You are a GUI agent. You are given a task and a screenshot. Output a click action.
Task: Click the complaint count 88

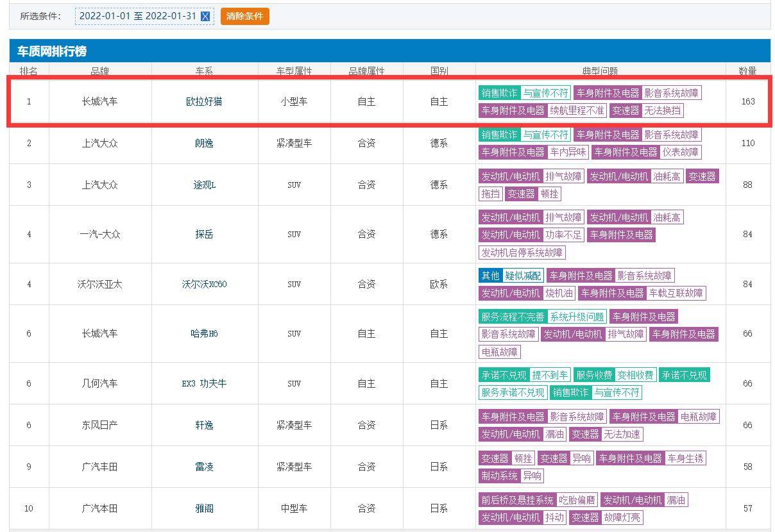(x=747, y=185)
